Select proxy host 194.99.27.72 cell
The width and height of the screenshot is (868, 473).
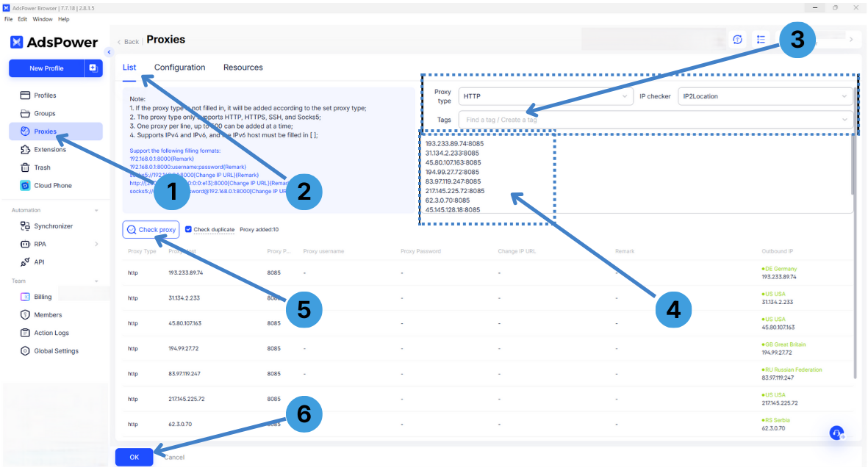tap(183, 349)
